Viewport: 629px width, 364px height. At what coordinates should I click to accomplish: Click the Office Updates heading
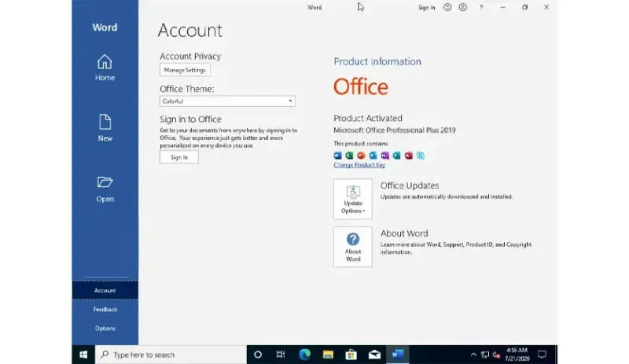click(410, 186)
